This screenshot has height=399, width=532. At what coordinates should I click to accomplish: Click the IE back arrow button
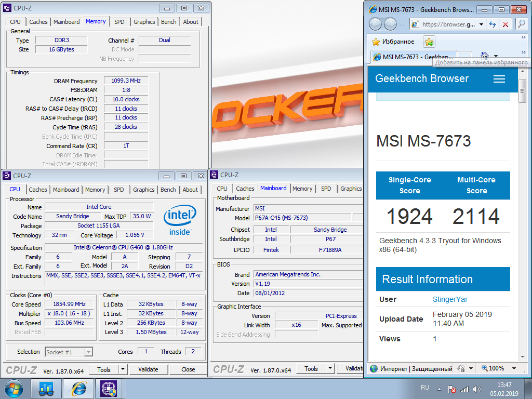click(375, 24)
